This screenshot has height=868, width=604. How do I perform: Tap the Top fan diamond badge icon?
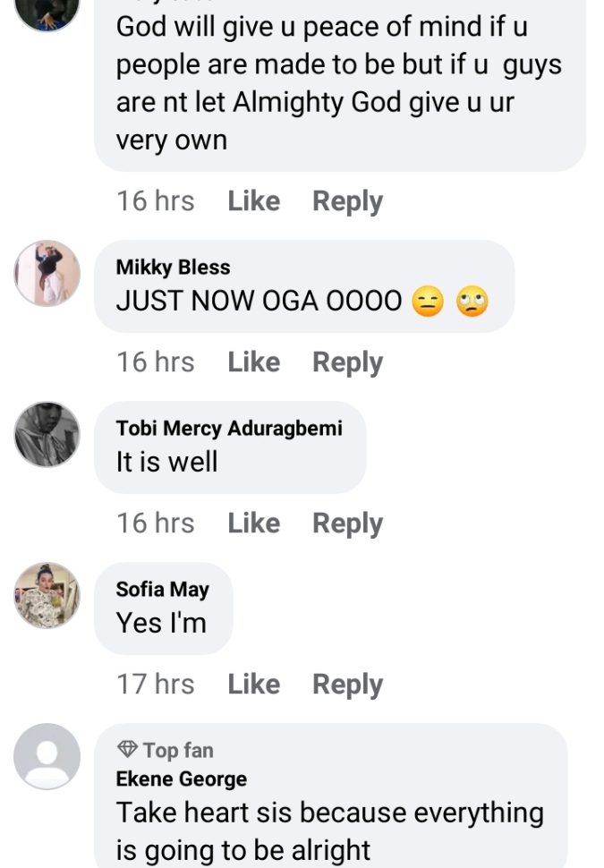(126, 750)
